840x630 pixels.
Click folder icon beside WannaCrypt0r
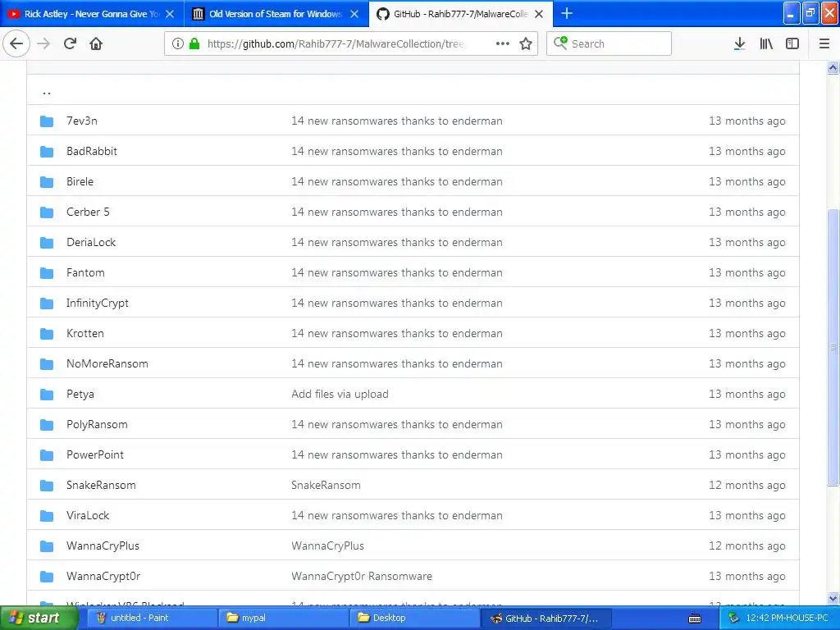(47, 577)
